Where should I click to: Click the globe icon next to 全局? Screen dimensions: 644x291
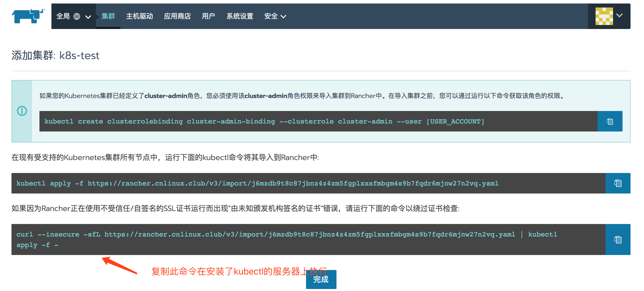pos(77,16)
